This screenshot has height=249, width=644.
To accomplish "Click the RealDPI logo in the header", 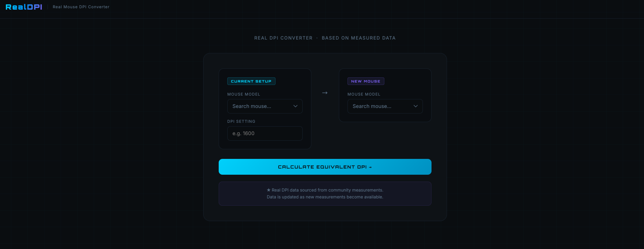I will point(23,7).
